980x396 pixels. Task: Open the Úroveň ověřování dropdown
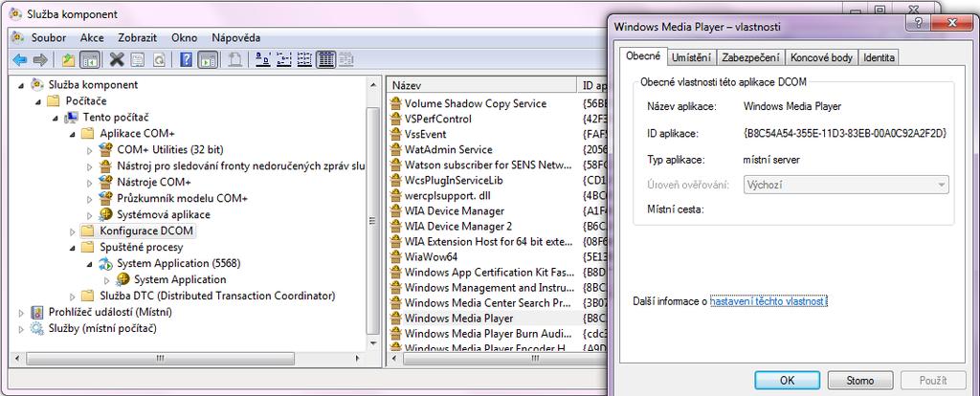click(x=846, y=185)
